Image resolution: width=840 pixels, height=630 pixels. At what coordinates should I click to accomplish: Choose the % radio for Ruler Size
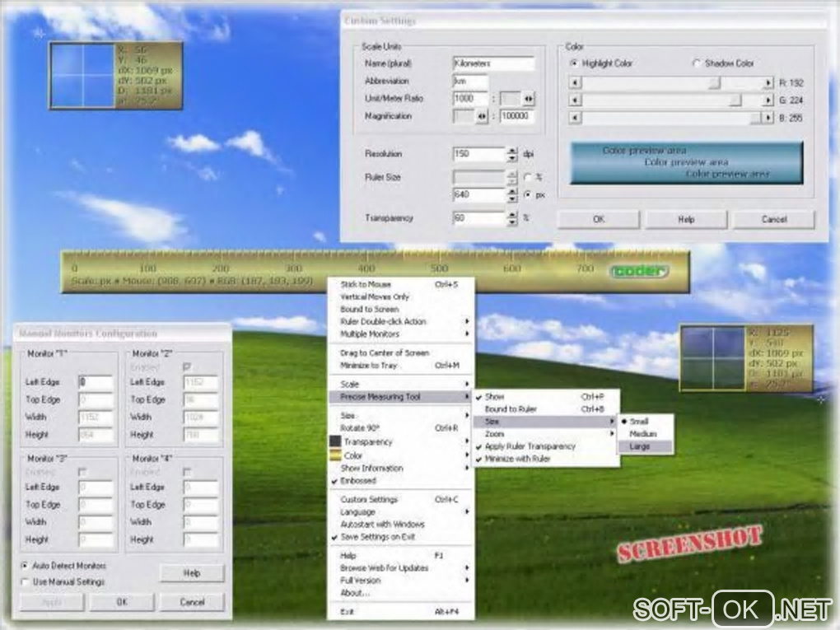[x=527, y=177]
